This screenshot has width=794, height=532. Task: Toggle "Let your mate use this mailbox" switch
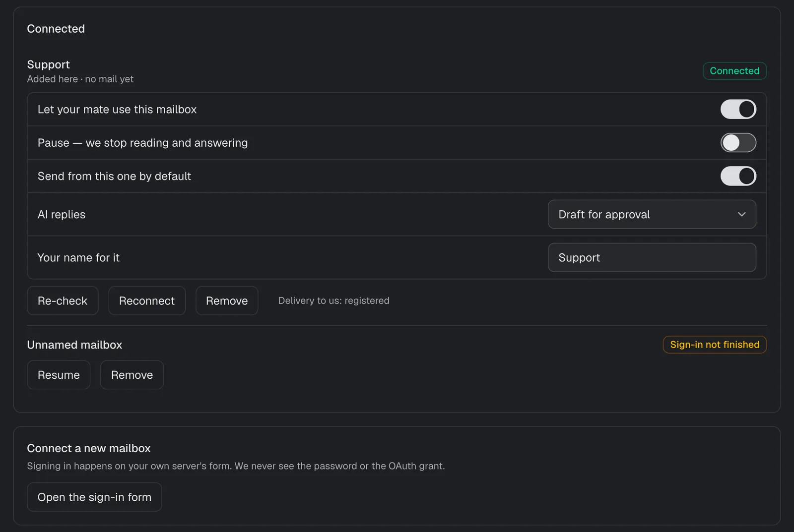[738, 109]
